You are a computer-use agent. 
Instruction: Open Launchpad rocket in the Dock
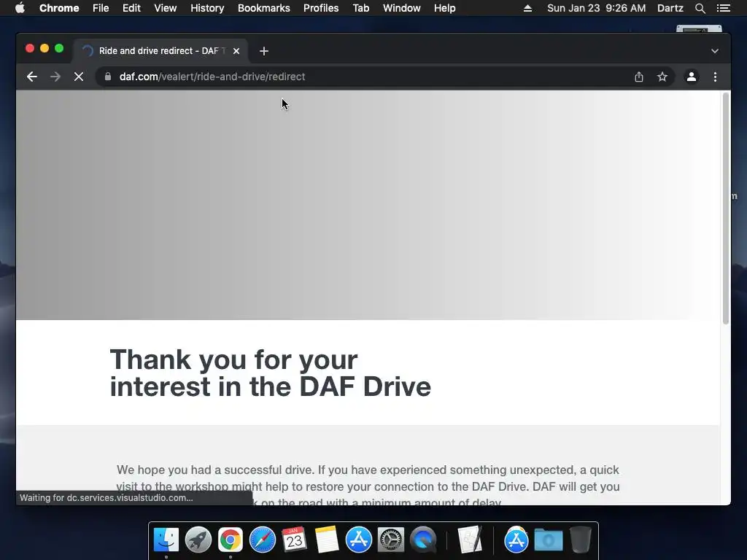click(198, 540)
